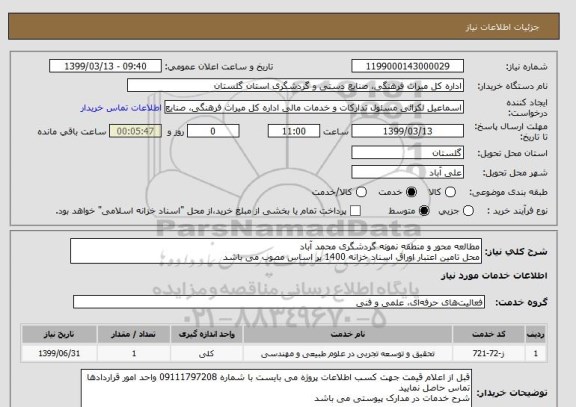This screenshot has height=407, width=576.
Task: Click the شماره نیاز field 1199000143000029
Action: [407, 66]
